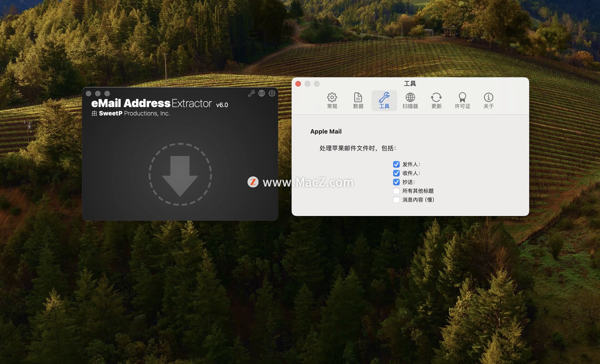
Task: Click the SweetP Productions, Inc. text
Action: click(x=134, y=113)
